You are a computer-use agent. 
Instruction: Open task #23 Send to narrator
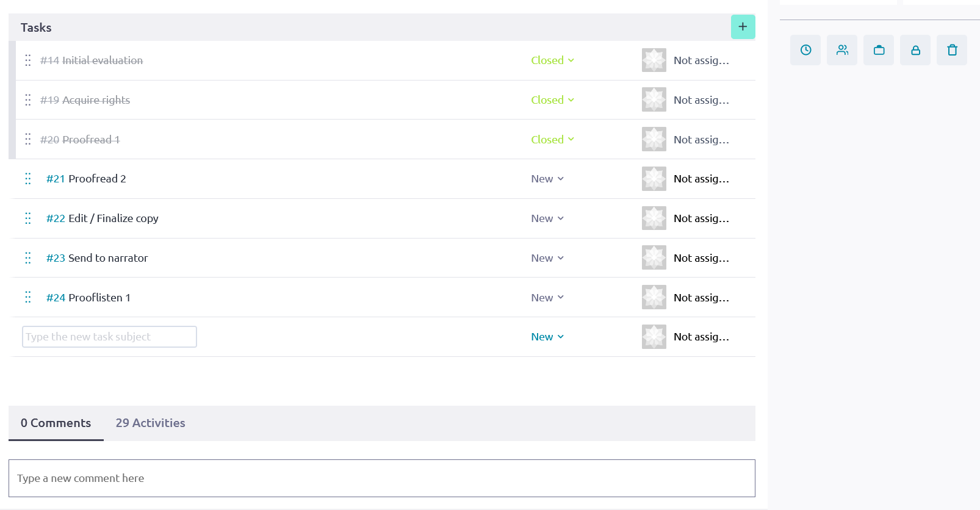(x=108, y=257)
